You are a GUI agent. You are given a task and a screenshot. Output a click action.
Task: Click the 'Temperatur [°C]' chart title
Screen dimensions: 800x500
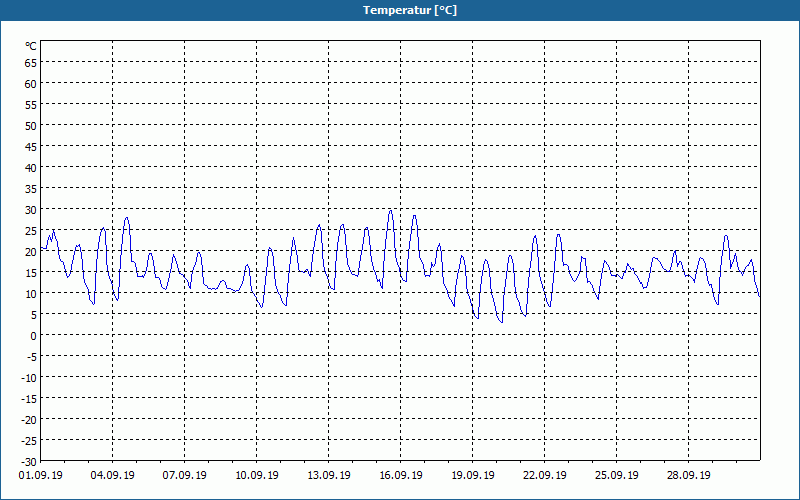coord(410,10)
